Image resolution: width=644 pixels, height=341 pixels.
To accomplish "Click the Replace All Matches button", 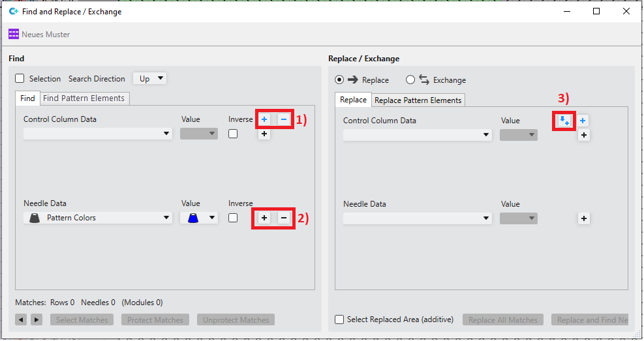I will 503,319.
